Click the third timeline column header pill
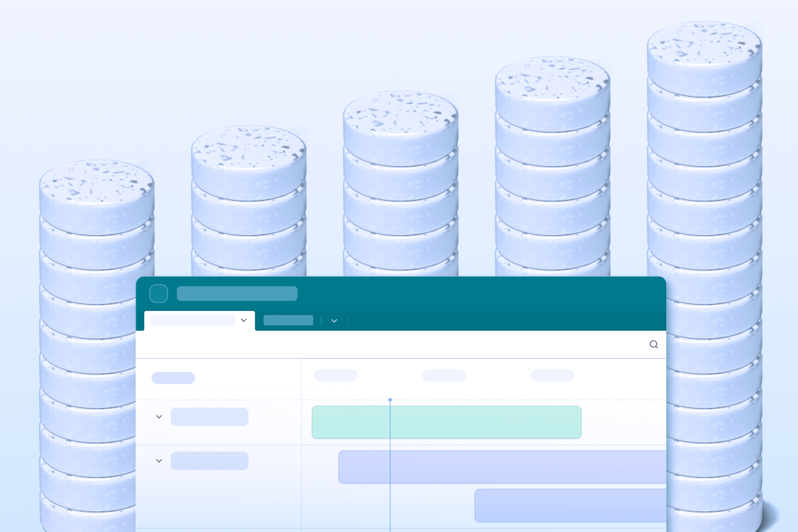Image resolution: width=798 pixels, height=532 pixels. pos(552,375)
